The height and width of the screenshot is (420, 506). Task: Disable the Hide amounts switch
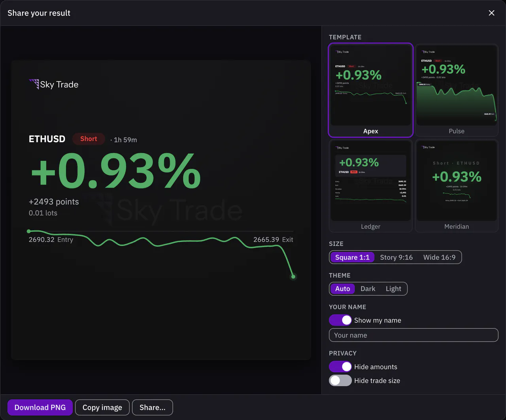click(x=340, y=367)
